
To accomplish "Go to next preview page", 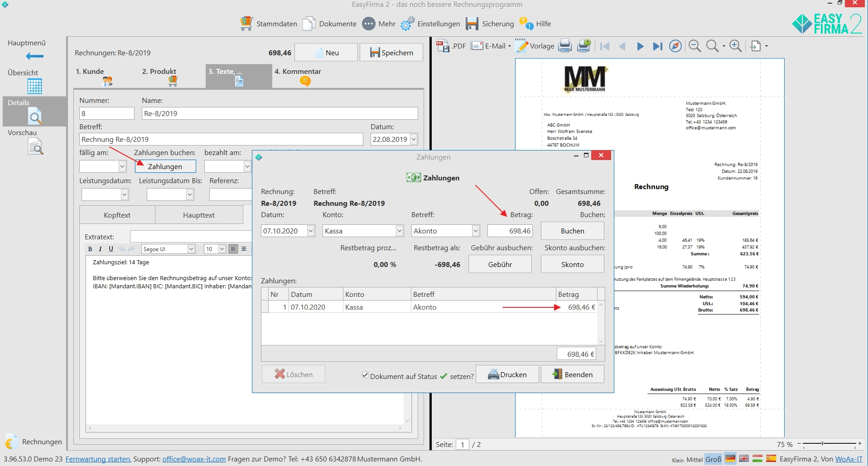I will 640,46.
